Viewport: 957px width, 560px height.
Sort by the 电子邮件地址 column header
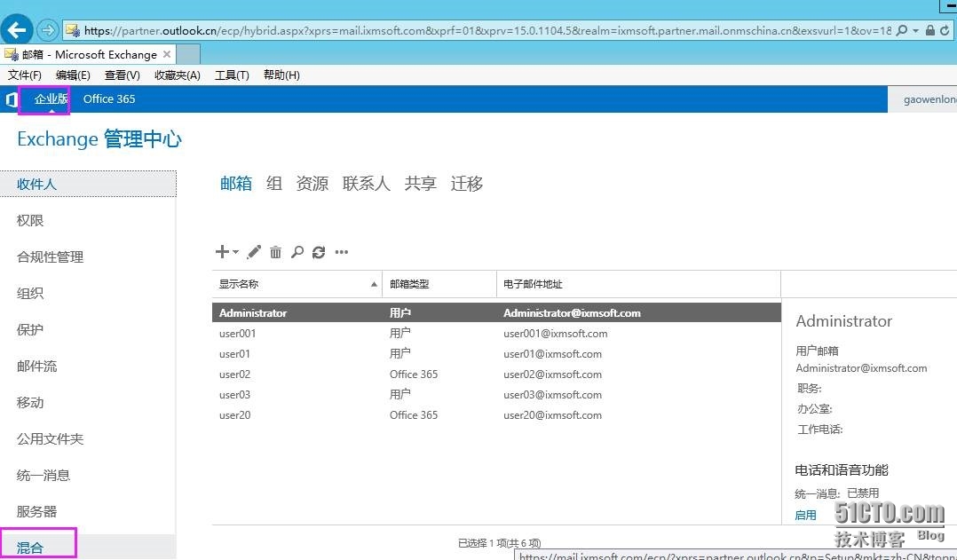638,284
